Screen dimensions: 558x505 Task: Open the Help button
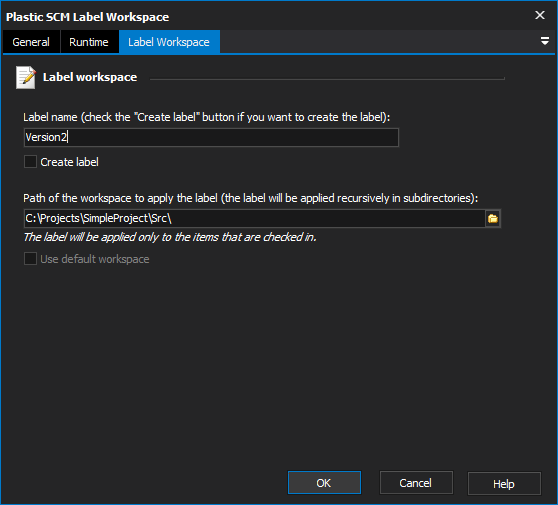tap(504, 483)
